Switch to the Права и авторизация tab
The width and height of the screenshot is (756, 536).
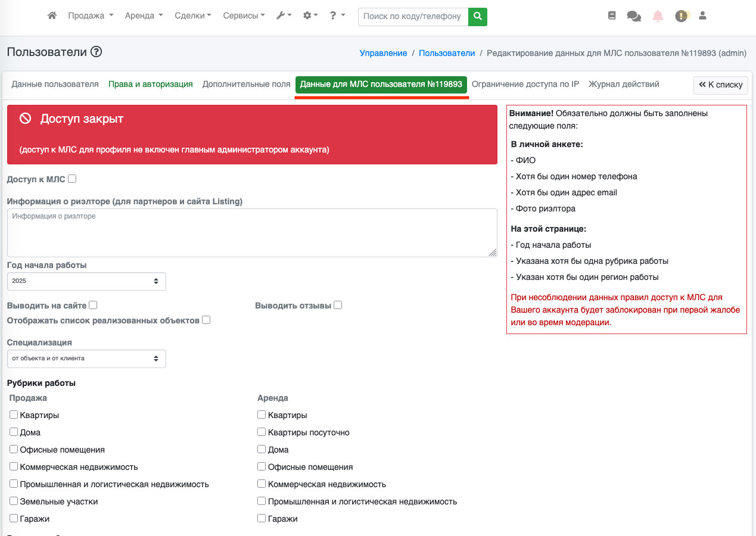point(150,85)
